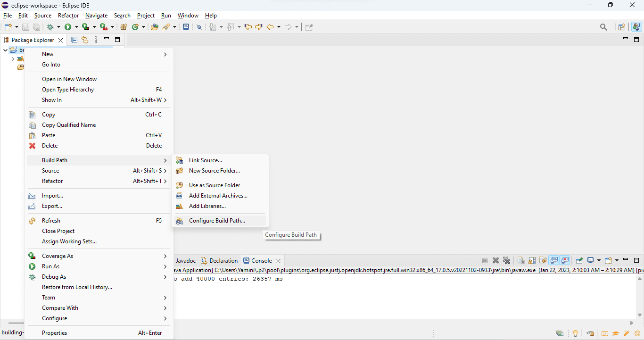Click Link Source... in Build Path submenu

tap(220, 160)
